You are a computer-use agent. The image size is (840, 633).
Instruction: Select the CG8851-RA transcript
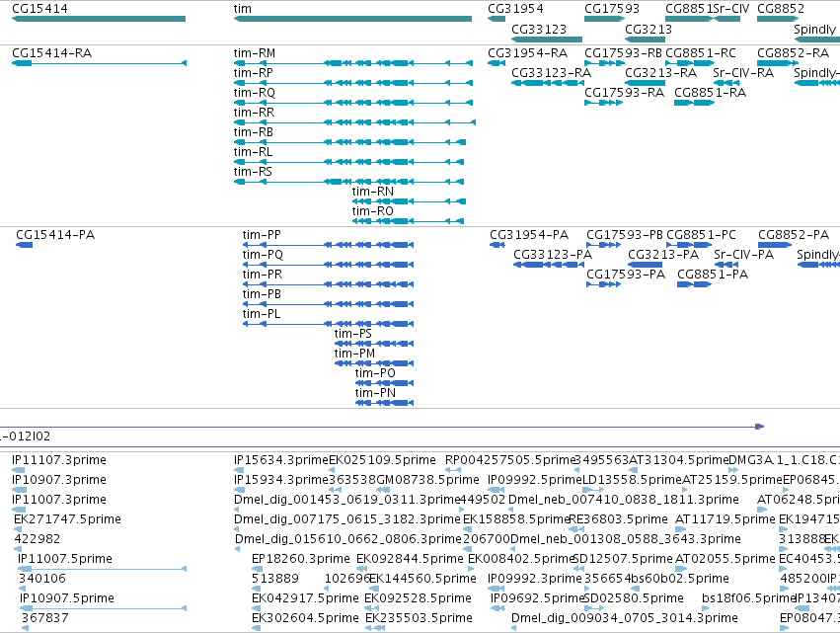pyautogui.click(x=694, y=103)
